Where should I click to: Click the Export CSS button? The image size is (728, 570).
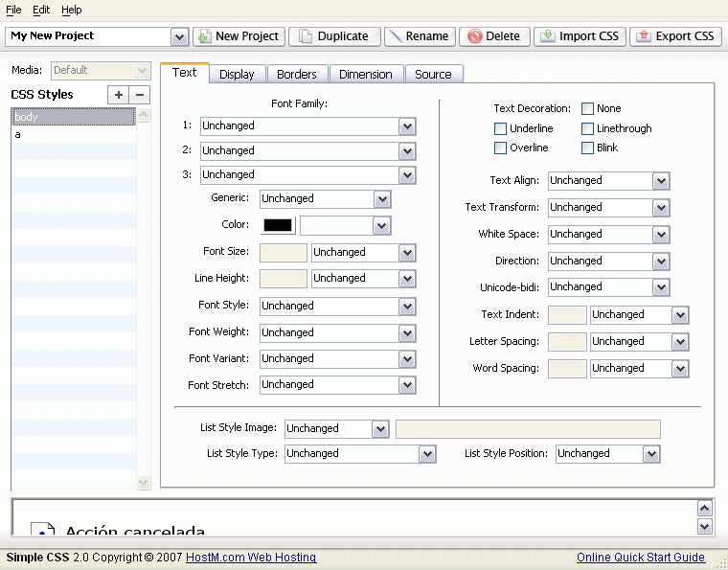coord(675,36)
